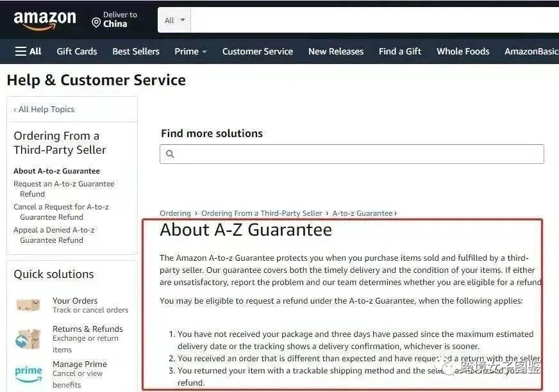This screenshot has width=559, height=392.
Task: Click the chevron after A-to-z Guarantee breadcrumb
Action: pyautogui.click(x=396, y=213)
